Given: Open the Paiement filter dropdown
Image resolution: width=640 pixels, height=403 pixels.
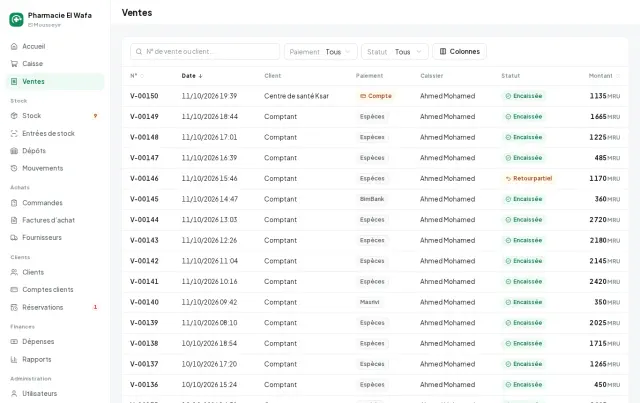Looking at the screenshot, I should 320,52.
